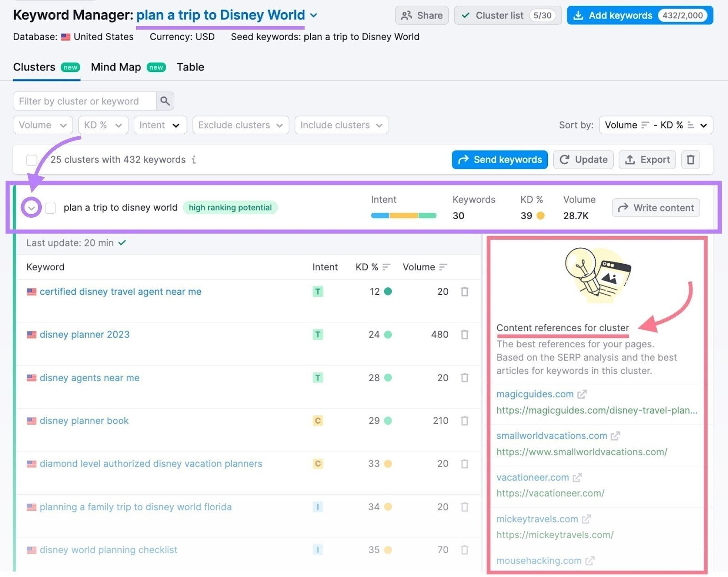Click the C intent badge for disney planner book
The width and height of the screenshot is (728, 577).
tap(318, 421)
